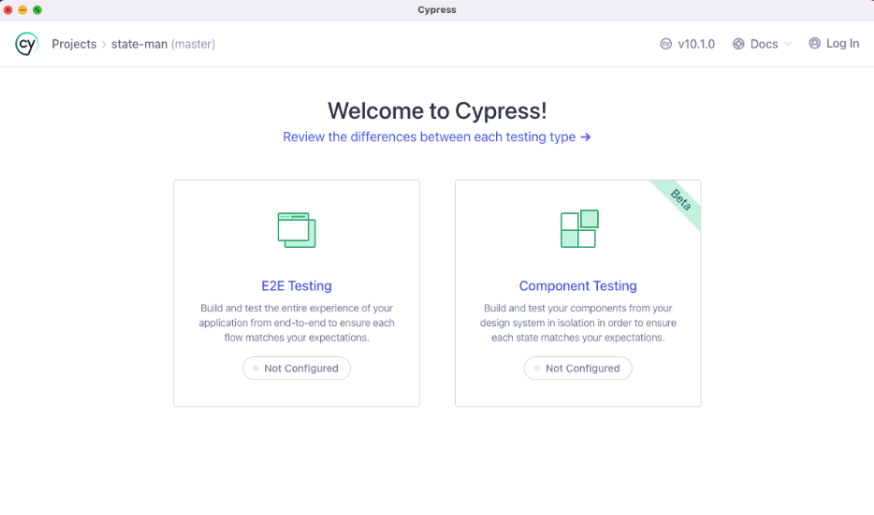
Task: Click the Cypress version badge icon
Action: 666,44
